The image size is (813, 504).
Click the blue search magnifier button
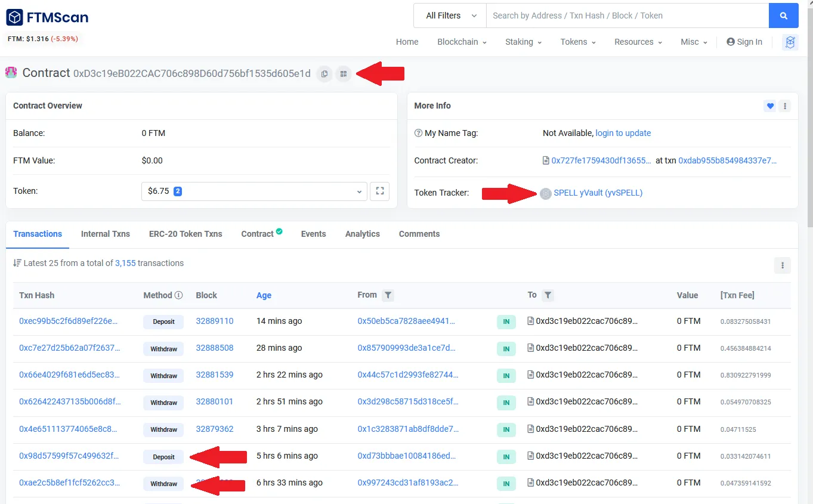click(784, 16)
